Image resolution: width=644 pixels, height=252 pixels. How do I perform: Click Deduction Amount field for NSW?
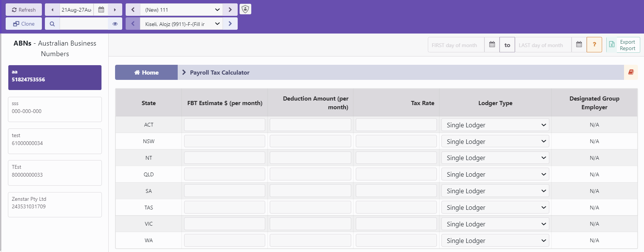pos(310,141)
